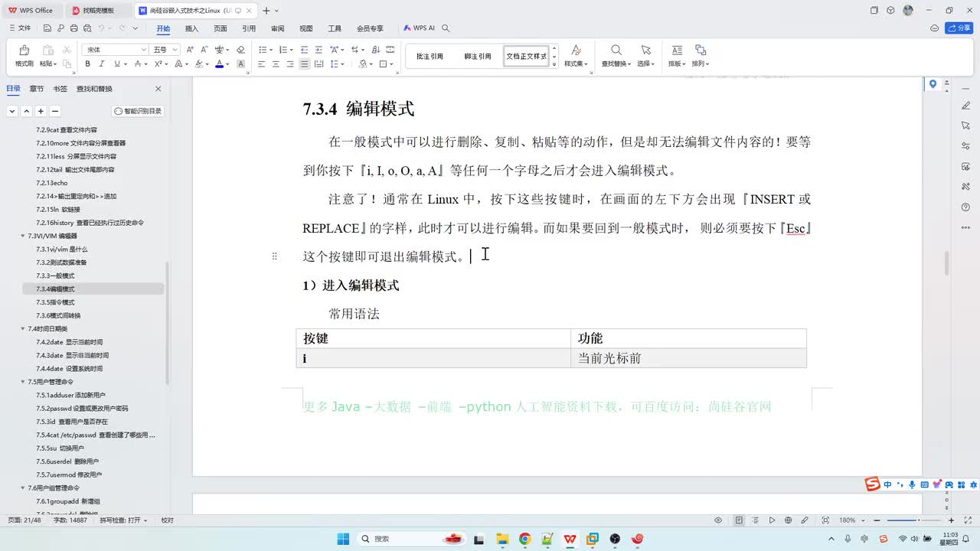This screenshot has width=980, height=551.
Task: Align text left in the paragraph
Action: [x=261, y=64]
